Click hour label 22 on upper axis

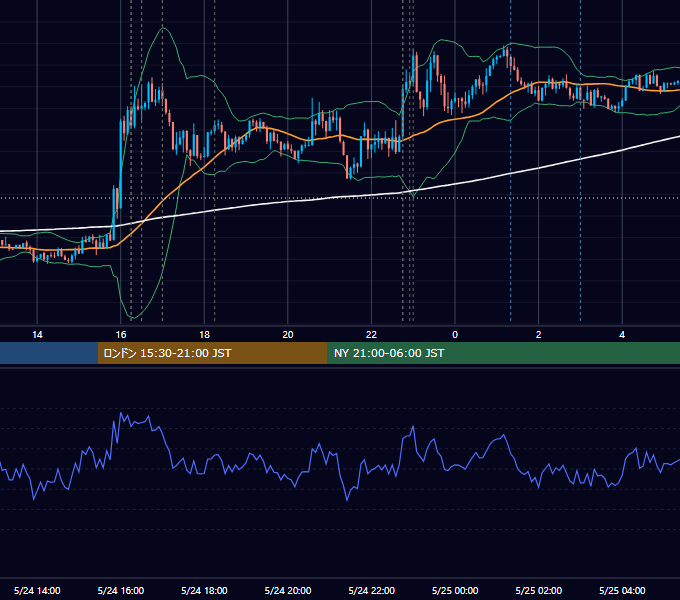pyautogui.click(x=372, y=335)
